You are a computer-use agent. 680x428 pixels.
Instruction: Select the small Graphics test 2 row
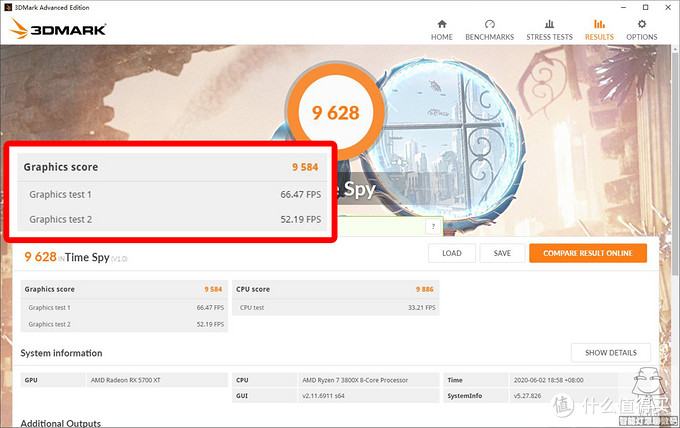[124, 324]
